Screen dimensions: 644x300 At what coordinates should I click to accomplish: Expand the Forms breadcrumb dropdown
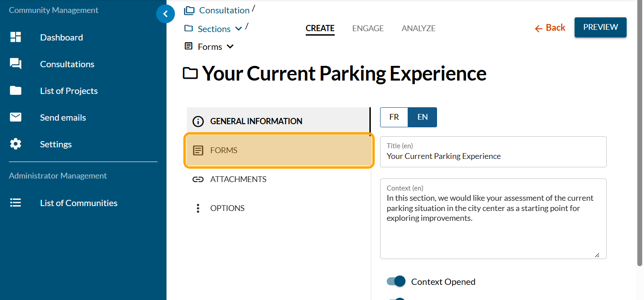pos(230,47)
